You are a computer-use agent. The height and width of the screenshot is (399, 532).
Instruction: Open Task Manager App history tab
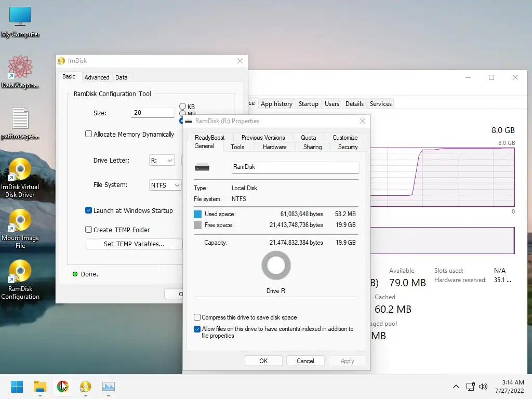[x=276, y=104]
